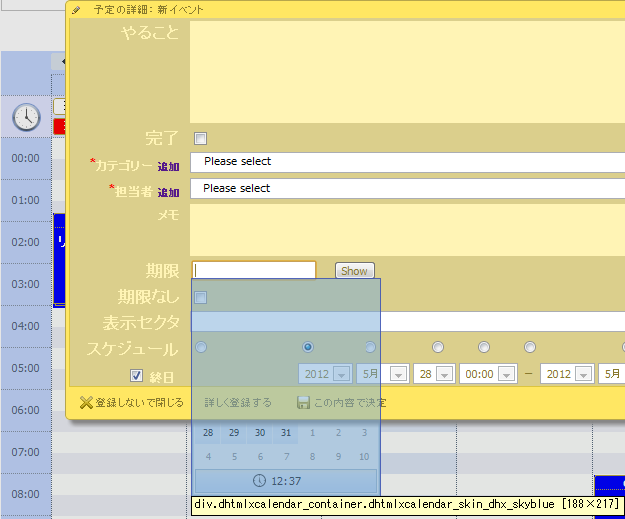625x519 pixels.
Task: Click the selected スケジュール radio button
Action: (x=308, y=347)
